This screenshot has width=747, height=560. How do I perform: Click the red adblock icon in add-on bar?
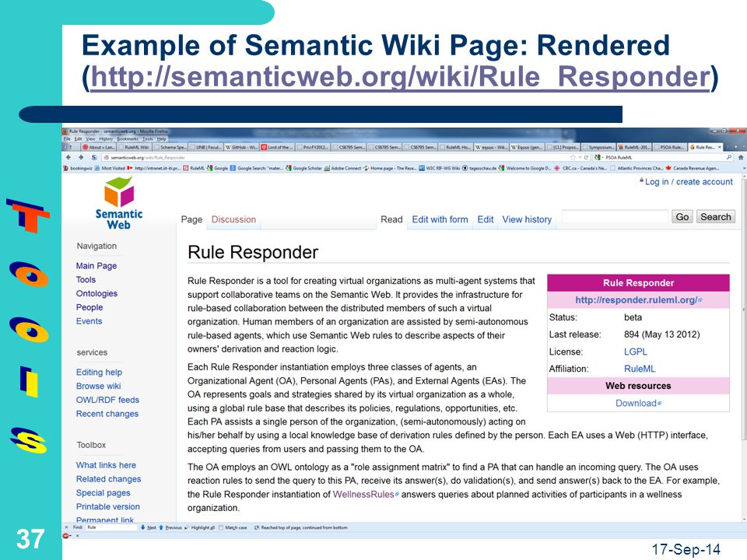click(x=65, y=536)
